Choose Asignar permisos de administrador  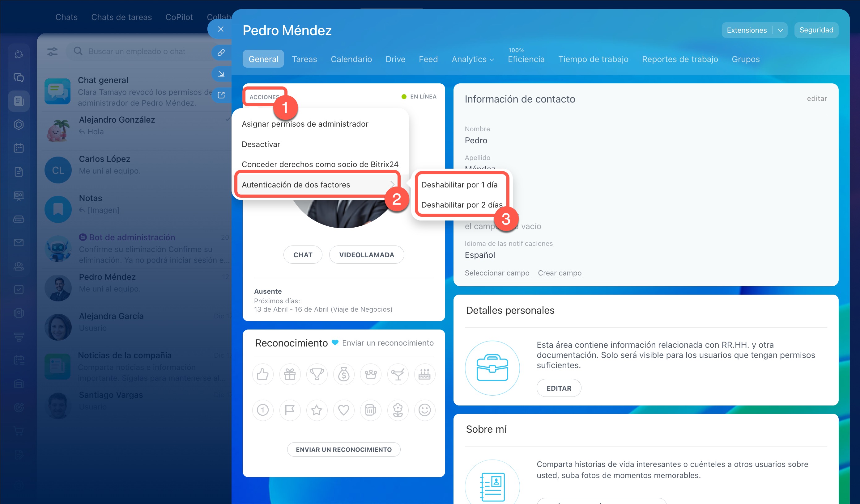click(x=305, y=124)
